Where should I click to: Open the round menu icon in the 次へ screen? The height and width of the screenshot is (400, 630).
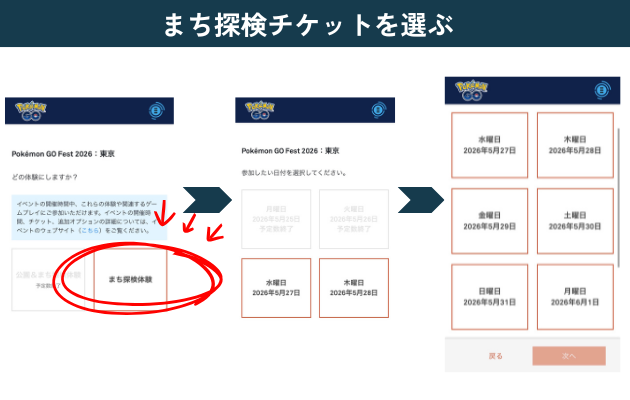602,90
